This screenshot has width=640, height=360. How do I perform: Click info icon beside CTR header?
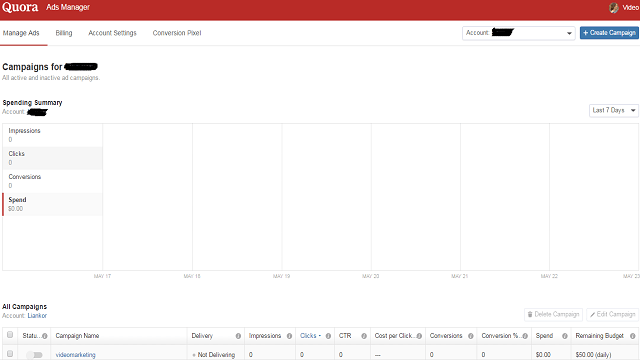364,336
